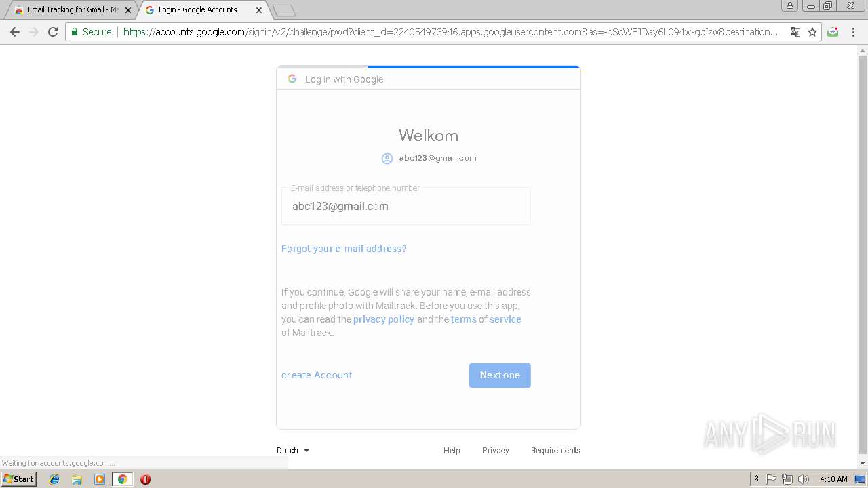Reload the page with the refresh icon
Screen dimensions: 868x488
coord(53,32)
